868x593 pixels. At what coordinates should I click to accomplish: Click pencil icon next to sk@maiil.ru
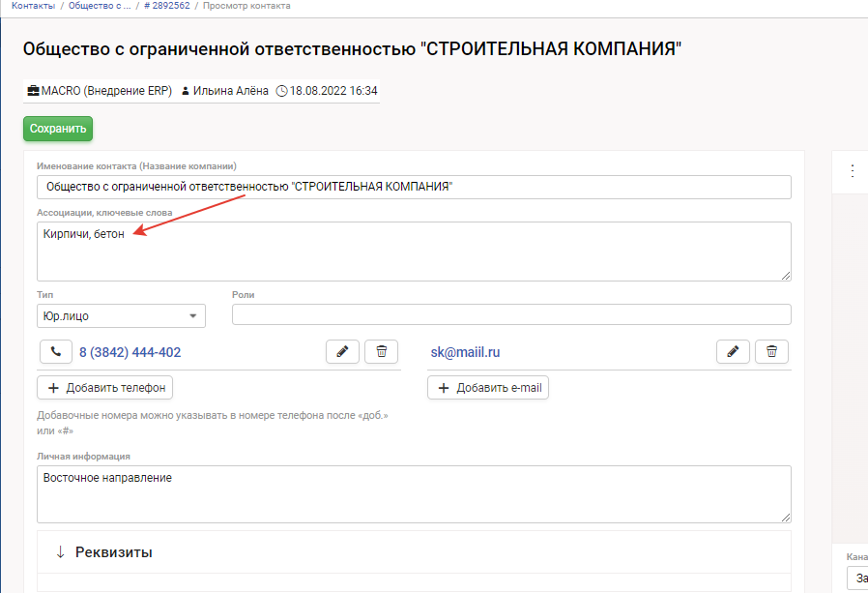click(733, 352)
